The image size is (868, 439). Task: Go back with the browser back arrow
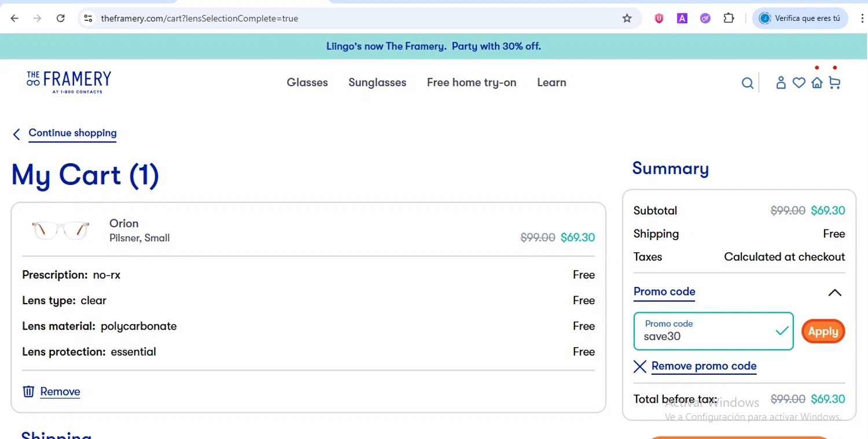tap(15, 19)
